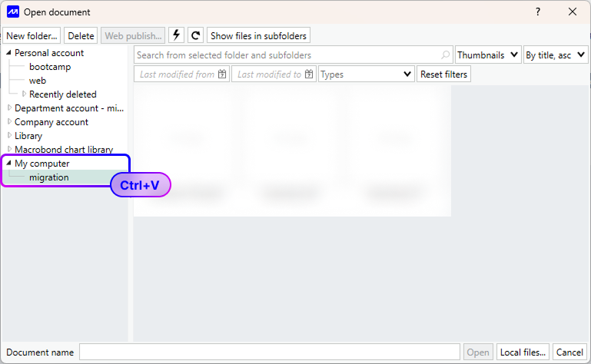
Task: Open the Types filter dropdown
Action: (x=366, y=74)
